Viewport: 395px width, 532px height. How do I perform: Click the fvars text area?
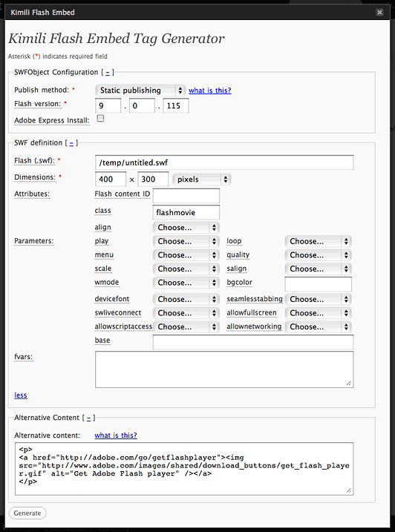coord(224,370)
